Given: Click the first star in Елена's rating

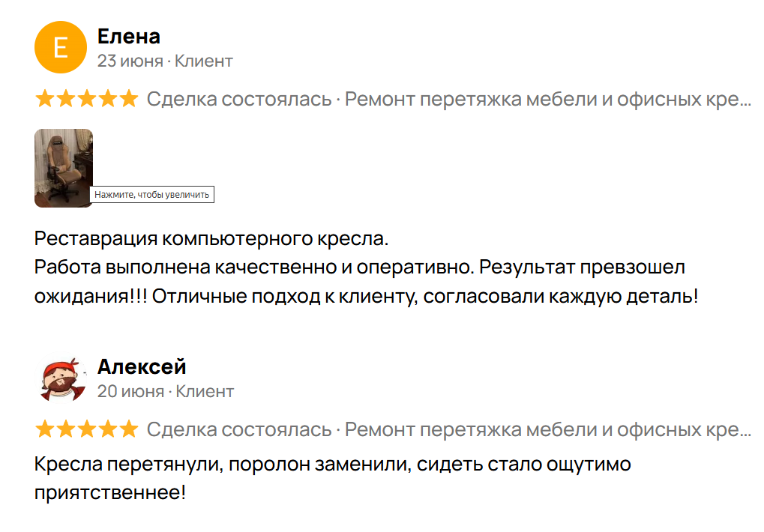Looking at the screenshot, I should tap(45, 99).
